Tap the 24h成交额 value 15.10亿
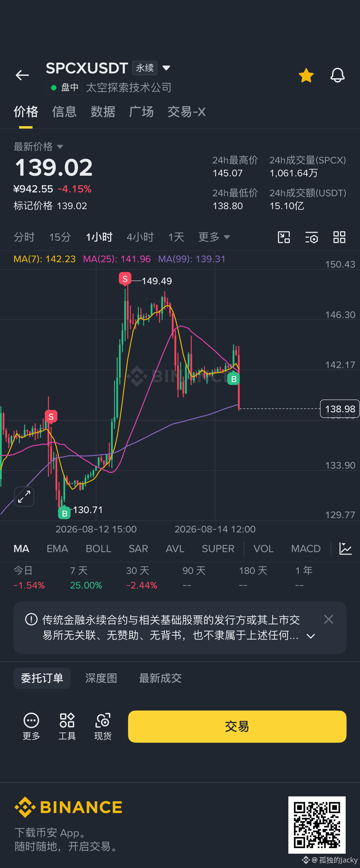 pyautogui.click(x=287, y=206)
